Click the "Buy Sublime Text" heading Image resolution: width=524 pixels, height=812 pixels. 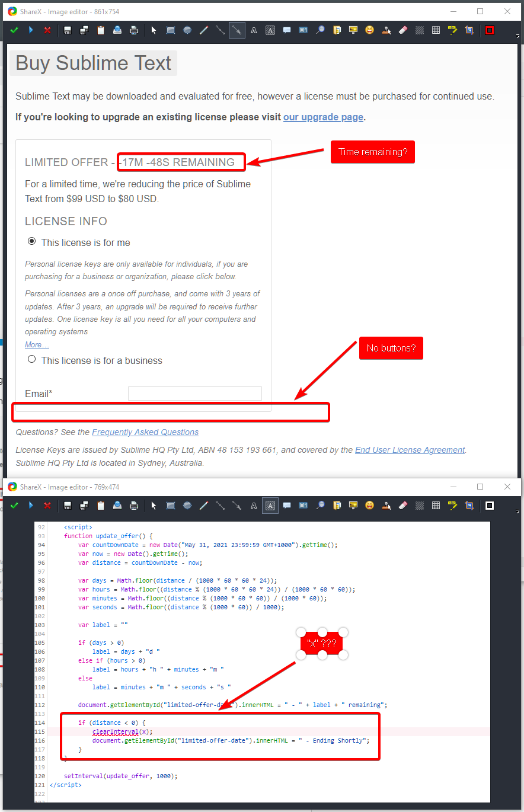[93, 63]
